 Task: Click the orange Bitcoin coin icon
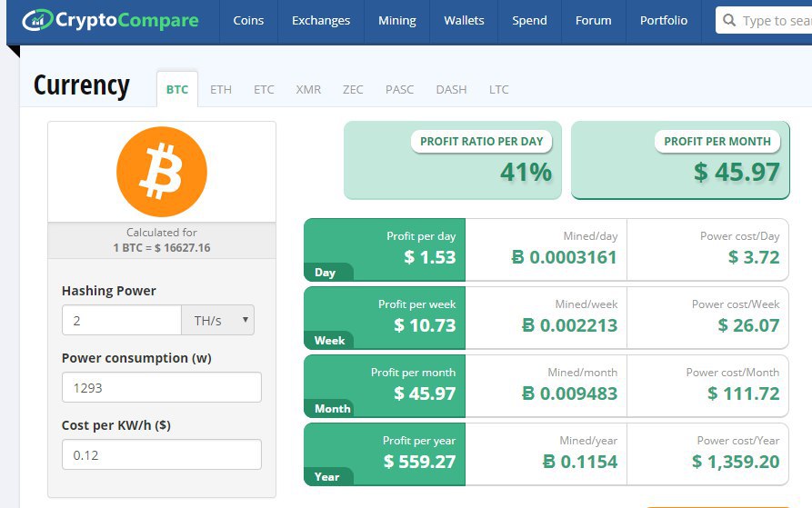[162, 171]
